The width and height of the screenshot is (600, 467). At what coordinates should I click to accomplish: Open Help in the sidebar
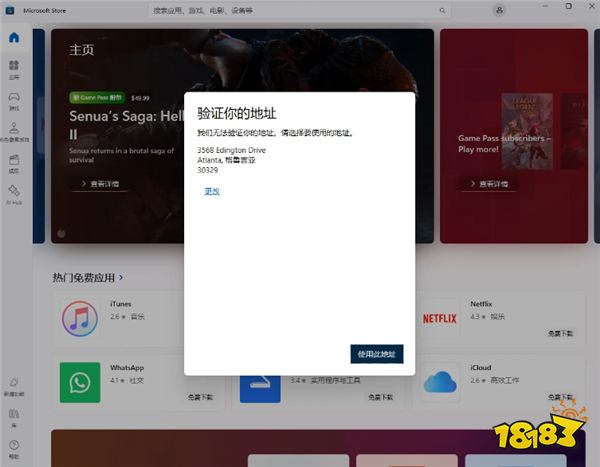pyautogui.click(x=14, y=449)
